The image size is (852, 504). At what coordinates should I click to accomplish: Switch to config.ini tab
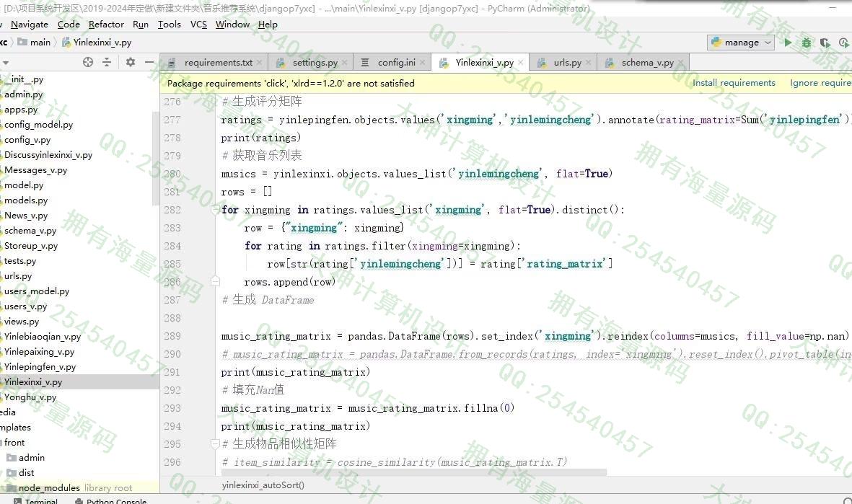coord(393,63)
